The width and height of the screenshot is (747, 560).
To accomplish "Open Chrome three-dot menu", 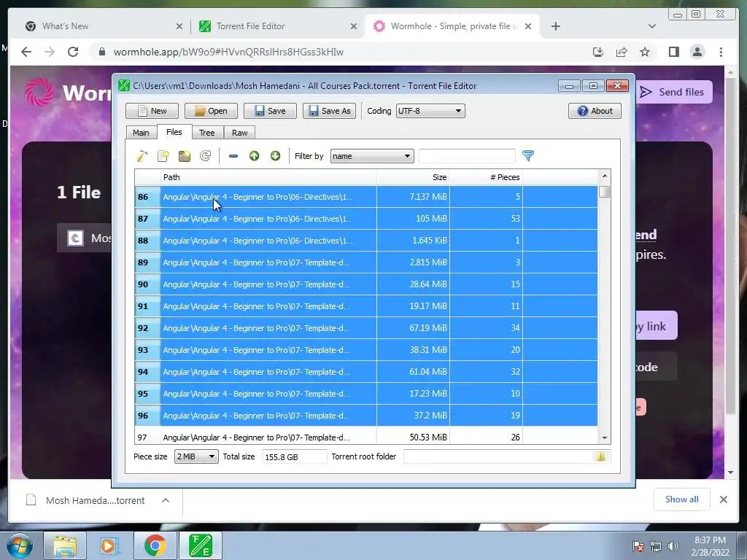I will (x=721, y=52).
